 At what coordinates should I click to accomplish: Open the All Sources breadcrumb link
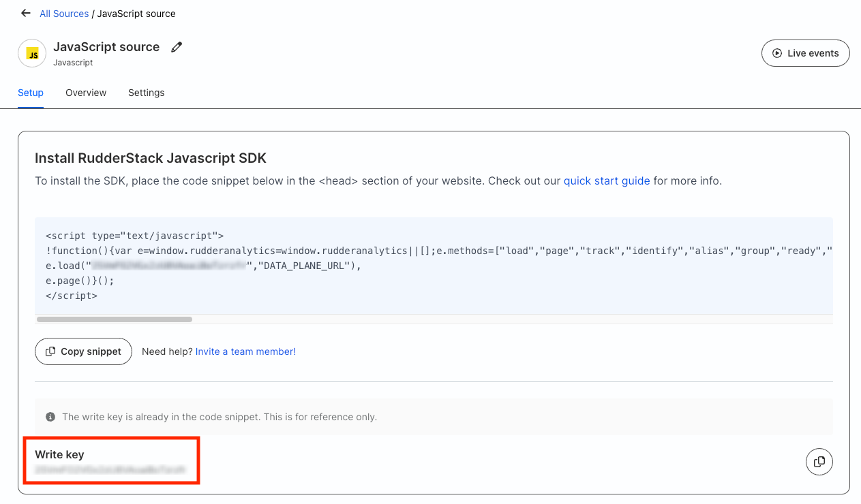(64, 14)
